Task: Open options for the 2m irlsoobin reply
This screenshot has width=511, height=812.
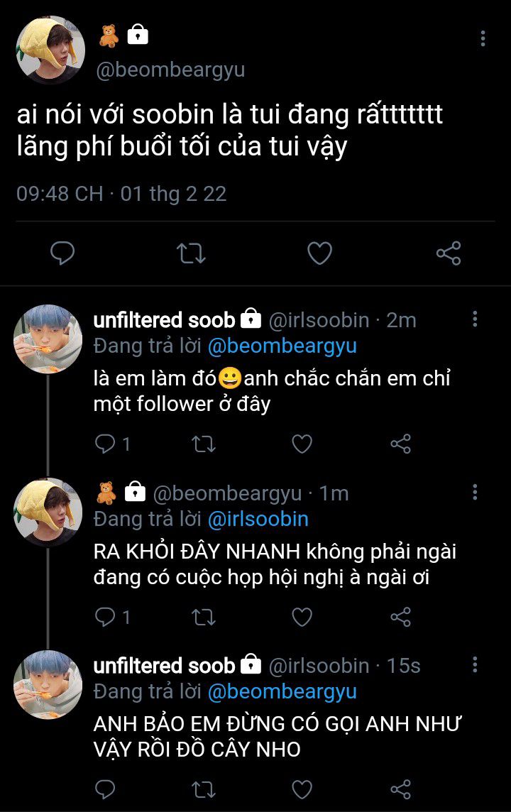Action: 475,319
